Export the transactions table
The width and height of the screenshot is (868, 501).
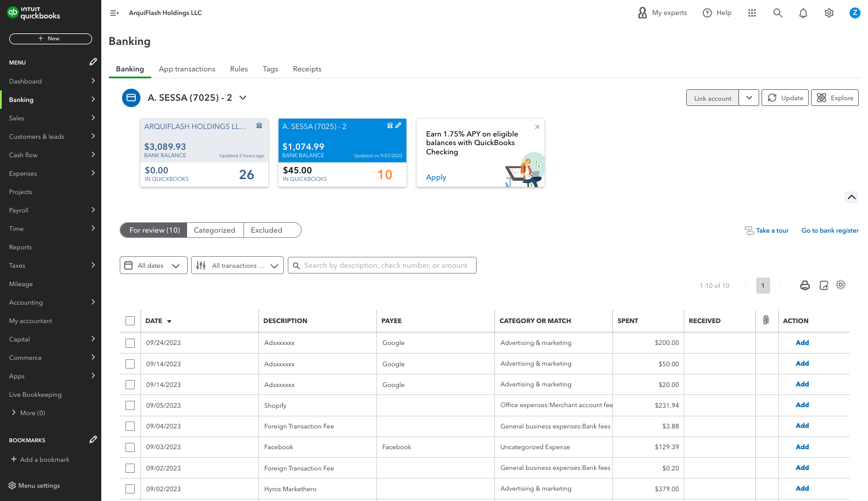tap(824, 285)
